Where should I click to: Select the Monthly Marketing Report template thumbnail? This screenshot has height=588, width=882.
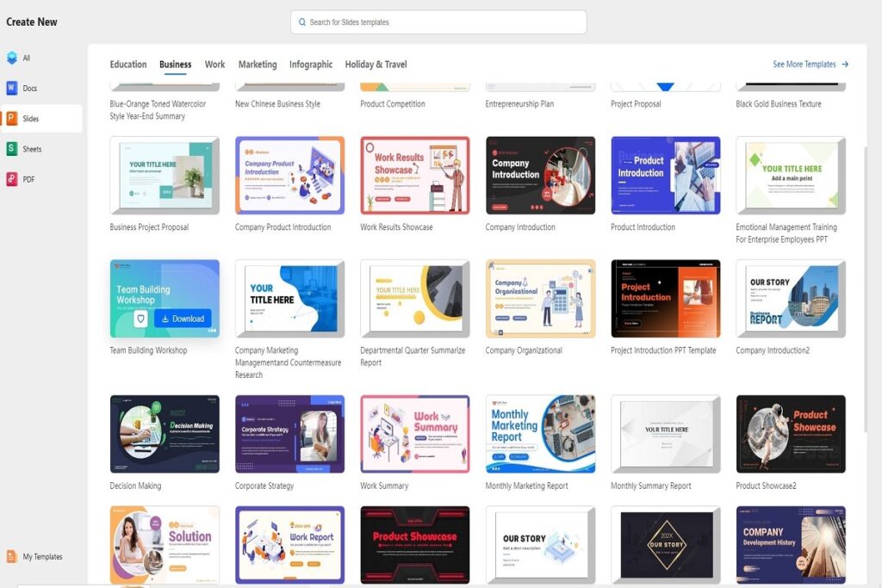[x=540, y=434]
